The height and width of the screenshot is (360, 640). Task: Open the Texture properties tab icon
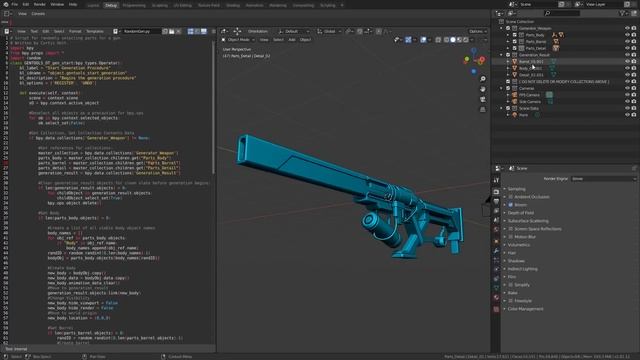496,309
